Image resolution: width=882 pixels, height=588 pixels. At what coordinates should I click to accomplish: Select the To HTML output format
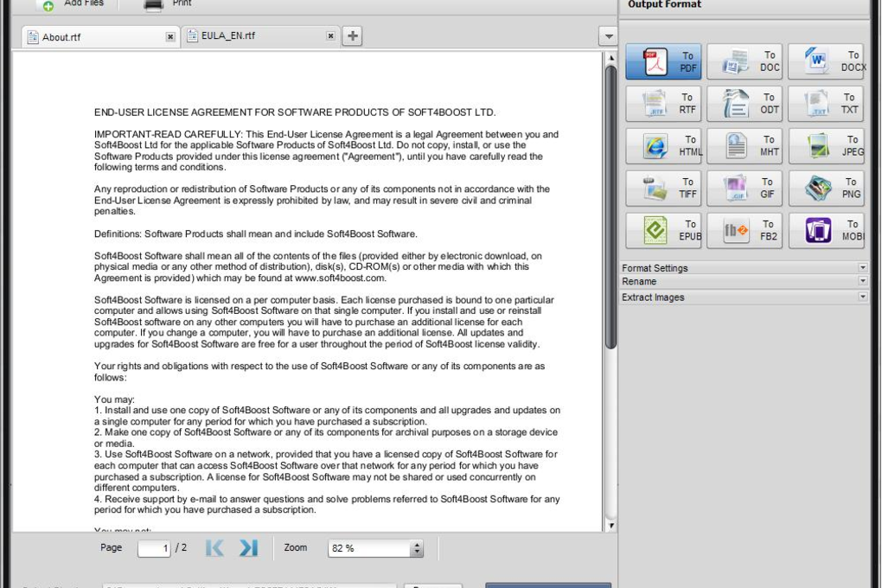tap(663, 146)
